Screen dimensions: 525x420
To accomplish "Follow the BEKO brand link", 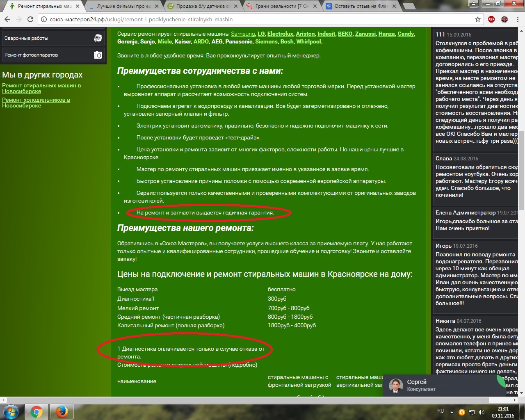I will point(345,34).
